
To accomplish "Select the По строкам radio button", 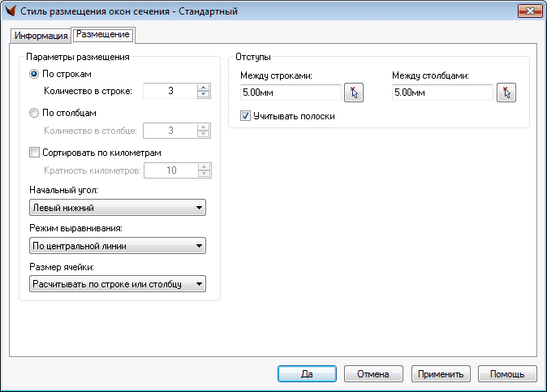I will tap(34, 74).
